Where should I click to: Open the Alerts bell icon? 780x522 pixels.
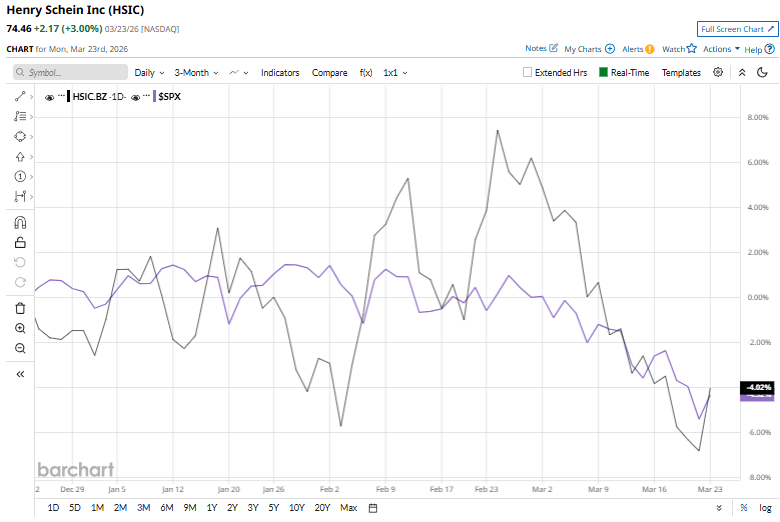(650, 49)
